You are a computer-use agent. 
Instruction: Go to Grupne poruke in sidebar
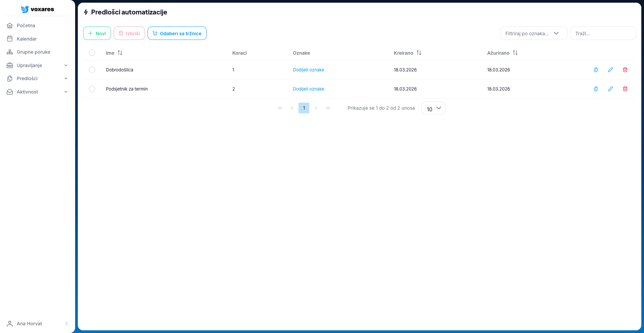33,52
